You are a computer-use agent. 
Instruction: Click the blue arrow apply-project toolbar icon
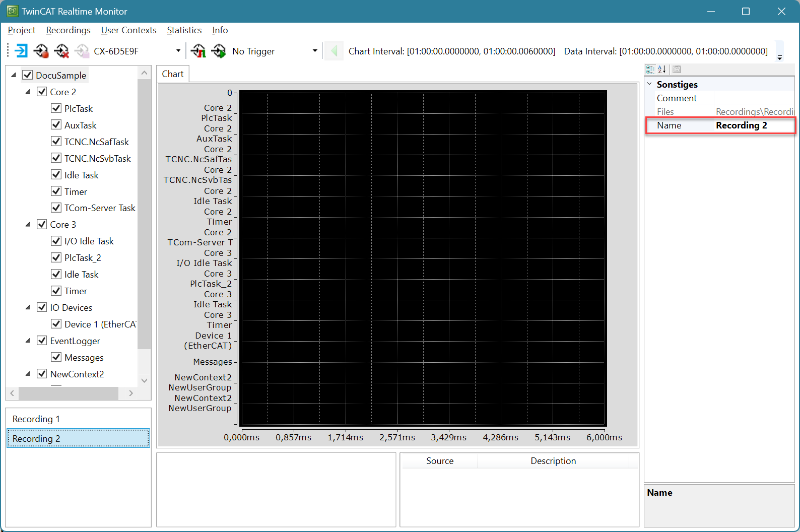(21, 51)
